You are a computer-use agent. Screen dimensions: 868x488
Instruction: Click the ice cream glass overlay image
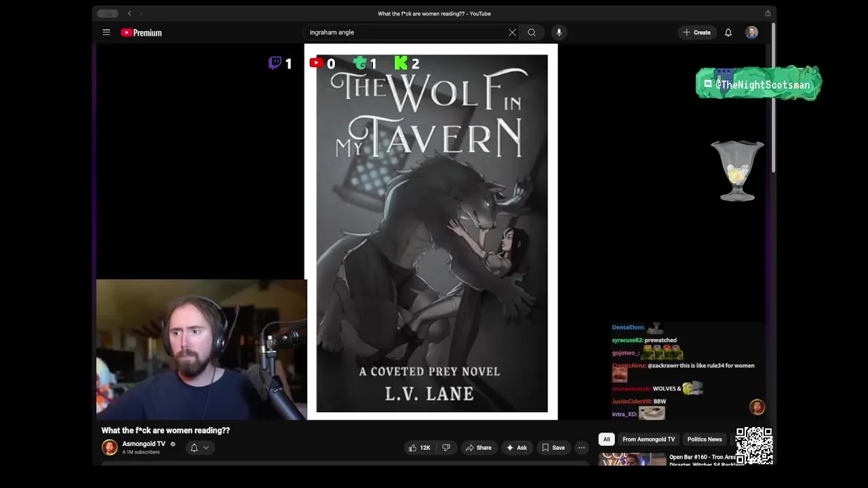click(737, 171)
